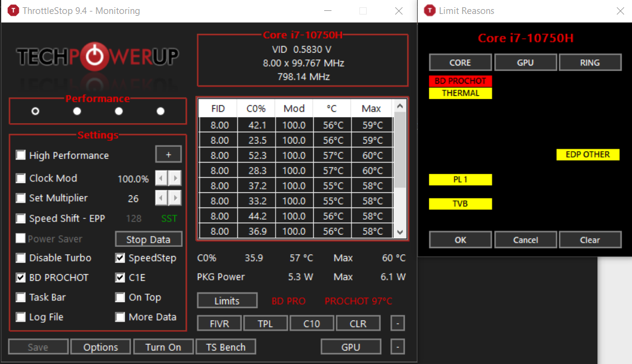Click the minus button next to GPU
632x364 pixels.
(x=398, y=346)
